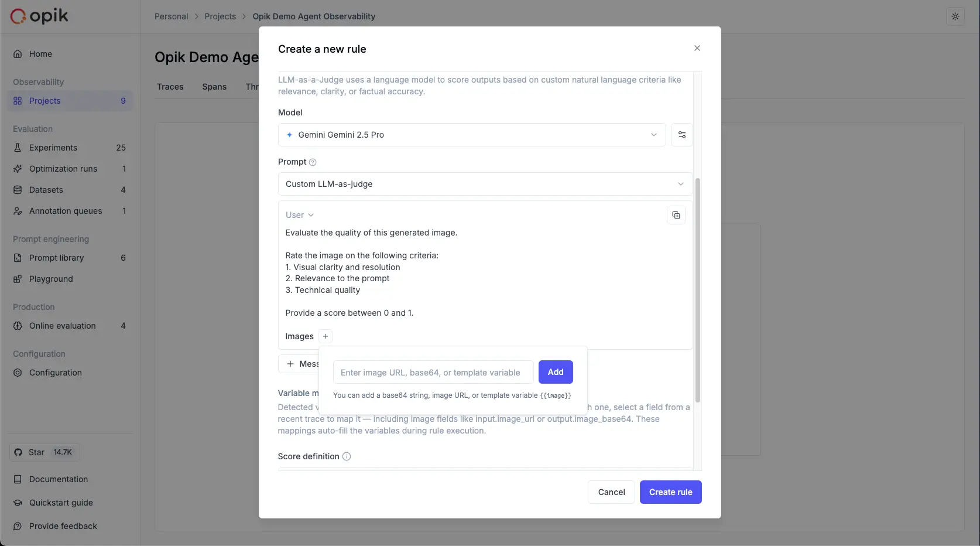Screen dimensions: 980x546
Task: Click the Create rule button
Action: [670, 492]
